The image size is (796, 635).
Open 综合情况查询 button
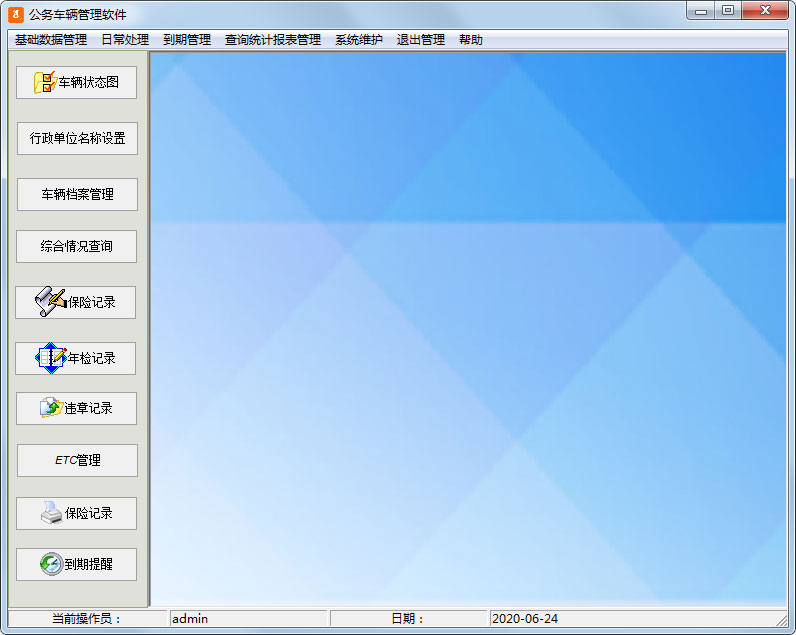pyautogui.click(x=77, y=246)
